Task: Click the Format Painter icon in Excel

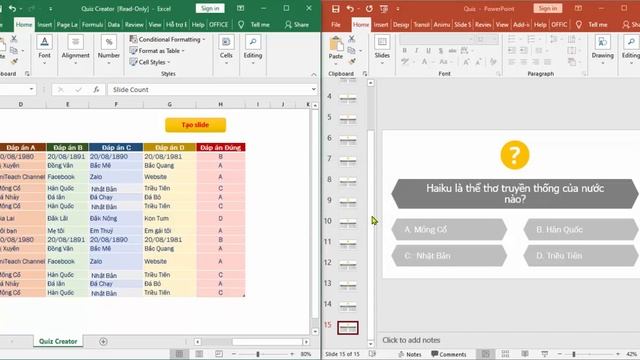Action: [x=14, y=62]
